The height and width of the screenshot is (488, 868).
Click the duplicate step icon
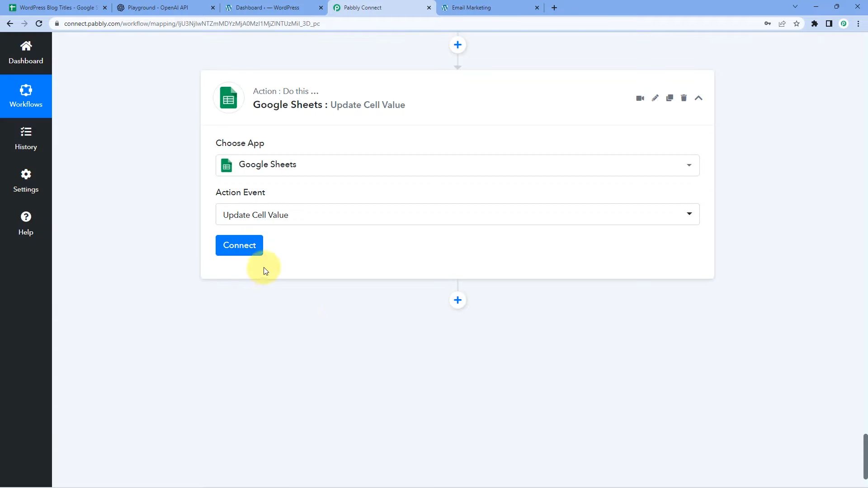670,98
